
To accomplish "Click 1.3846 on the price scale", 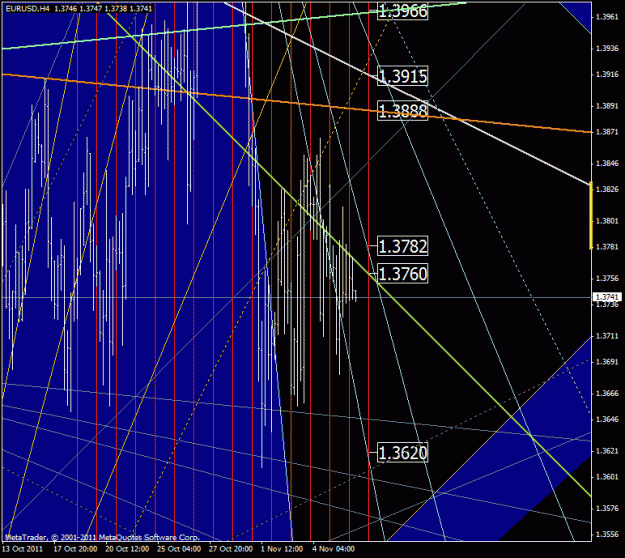I will click(607, 163).
